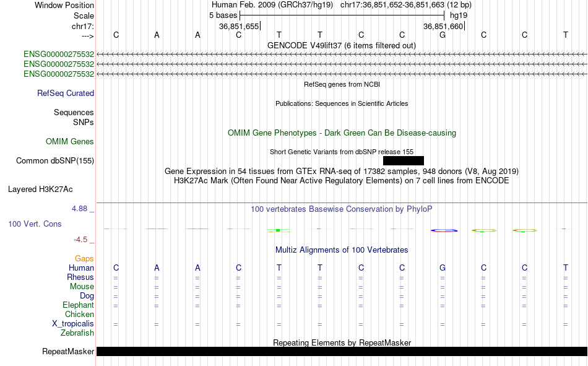
Task: Click the blue PhyloP conservation bar
Action: pos(444,230)
